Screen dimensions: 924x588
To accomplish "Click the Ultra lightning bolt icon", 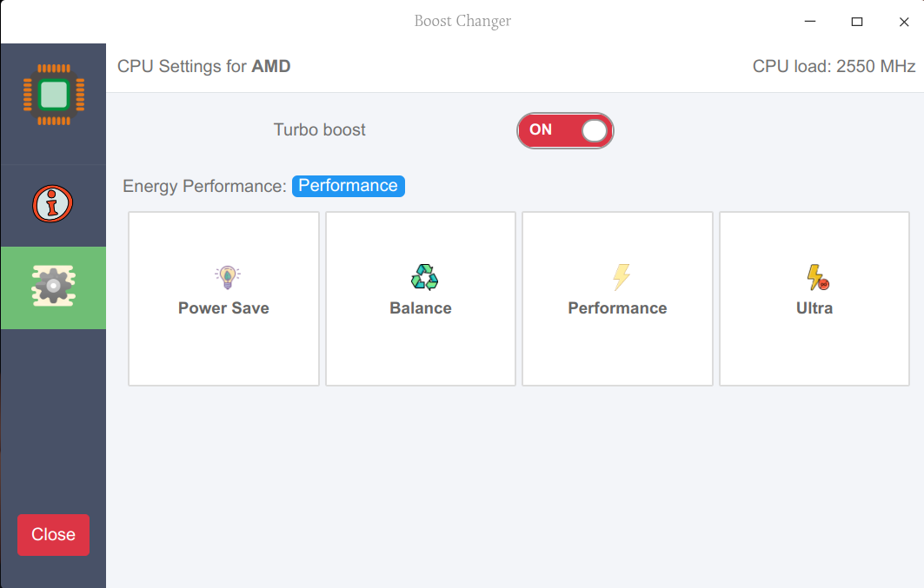I will (x=817, y=278).
